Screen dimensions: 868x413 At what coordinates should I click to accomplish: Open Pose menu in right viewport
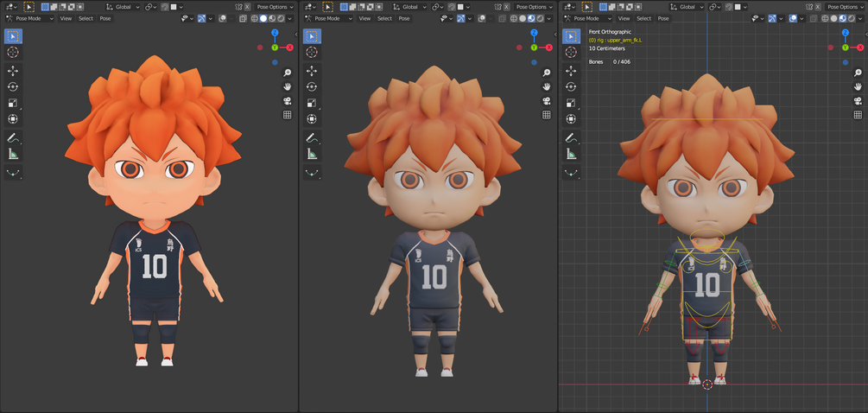[x=663, y=18]
